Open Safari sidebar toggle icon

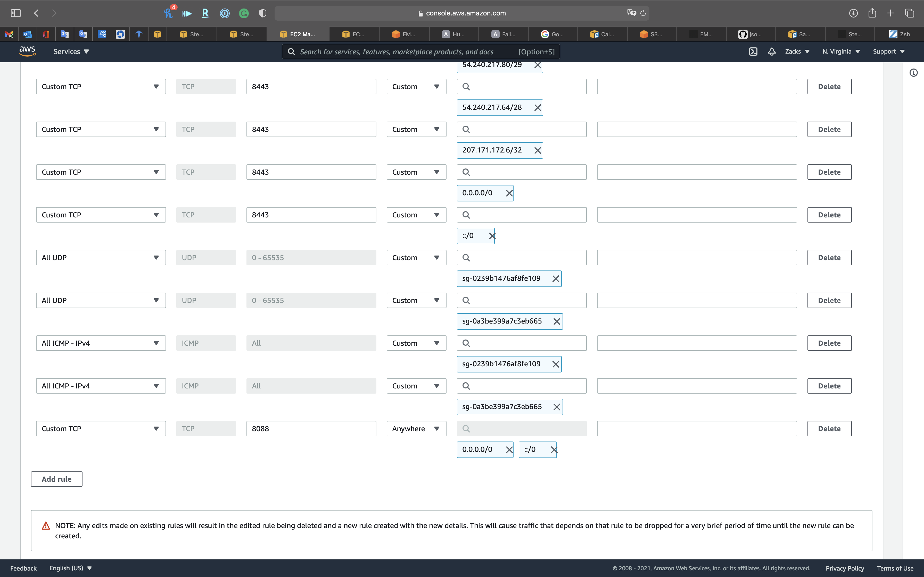point(16,13)
